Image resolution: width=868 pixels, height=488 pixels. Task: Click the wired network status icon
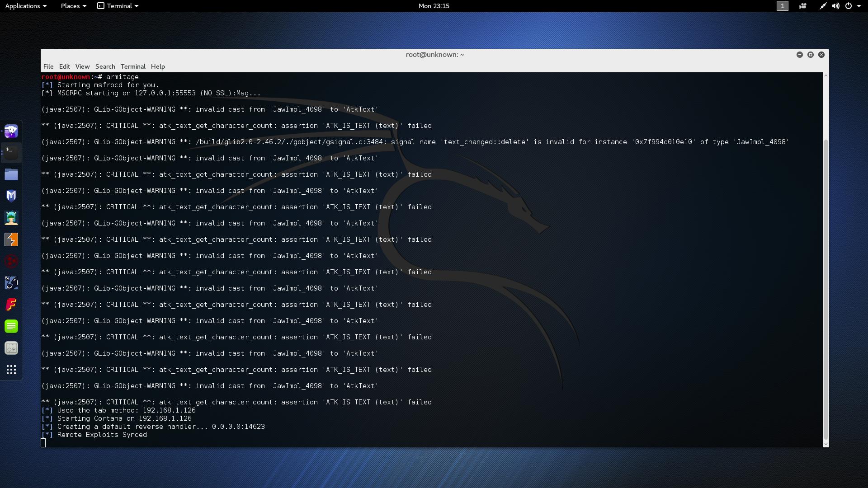(x=823, y=6)
